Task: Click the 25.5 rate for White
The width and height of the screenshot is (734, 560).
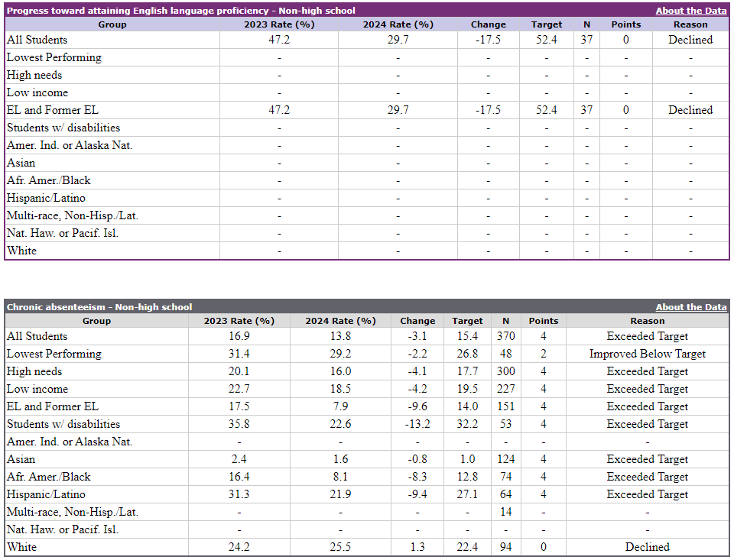Action: point(340,547)
